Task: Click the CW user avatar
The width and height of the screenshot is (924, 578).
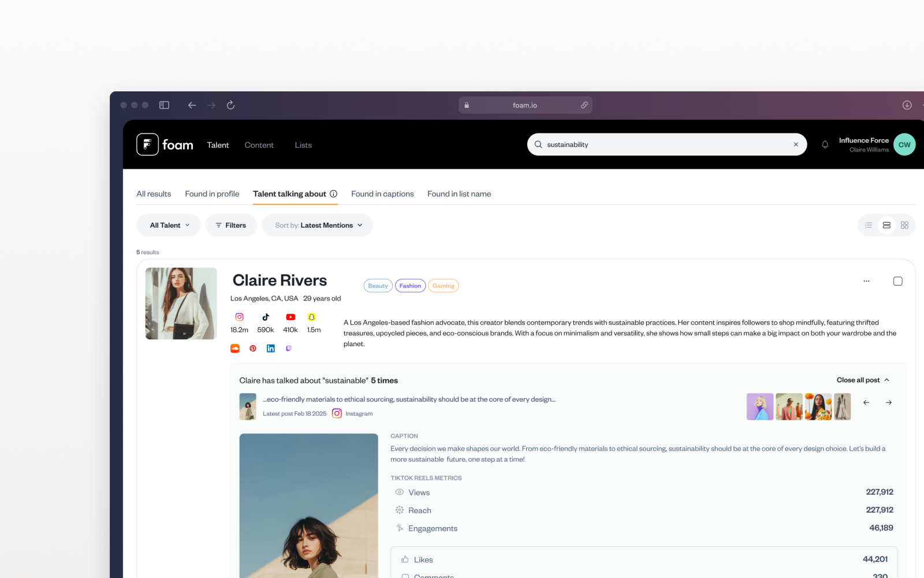Action: click(x=904, y=144)
